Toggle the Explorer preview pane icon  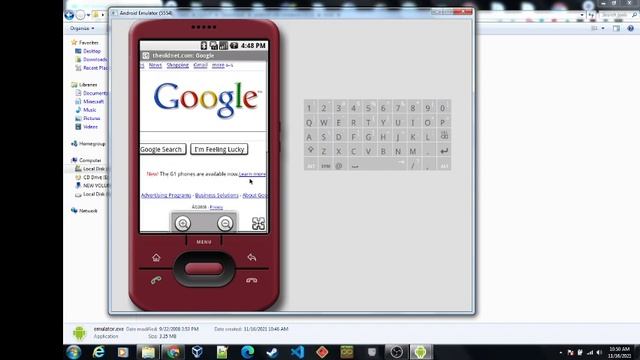tap(616, 28)
